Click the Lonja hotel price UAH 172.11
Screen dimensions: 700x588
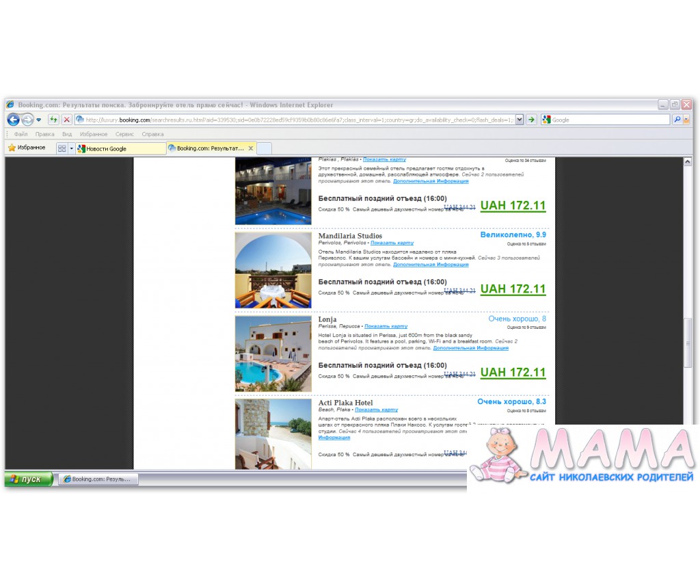click(513, 373)
